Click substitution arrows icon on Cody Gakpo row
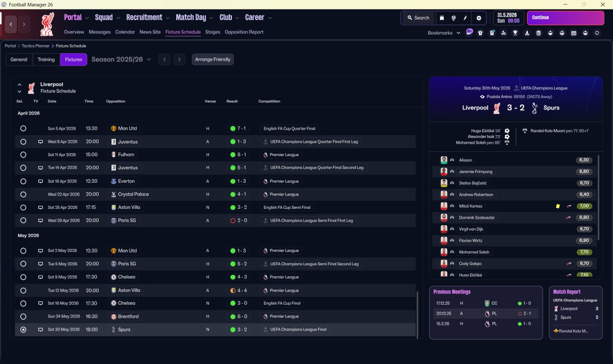This screenshot has height=364, width=613. coord(569,263)
